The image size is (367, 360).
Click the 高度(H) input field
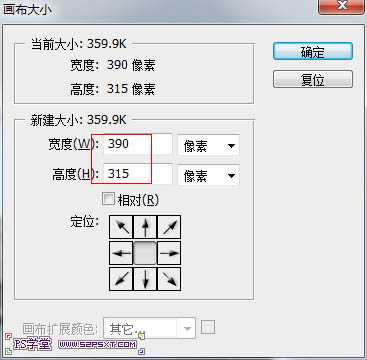coord(138,174)
